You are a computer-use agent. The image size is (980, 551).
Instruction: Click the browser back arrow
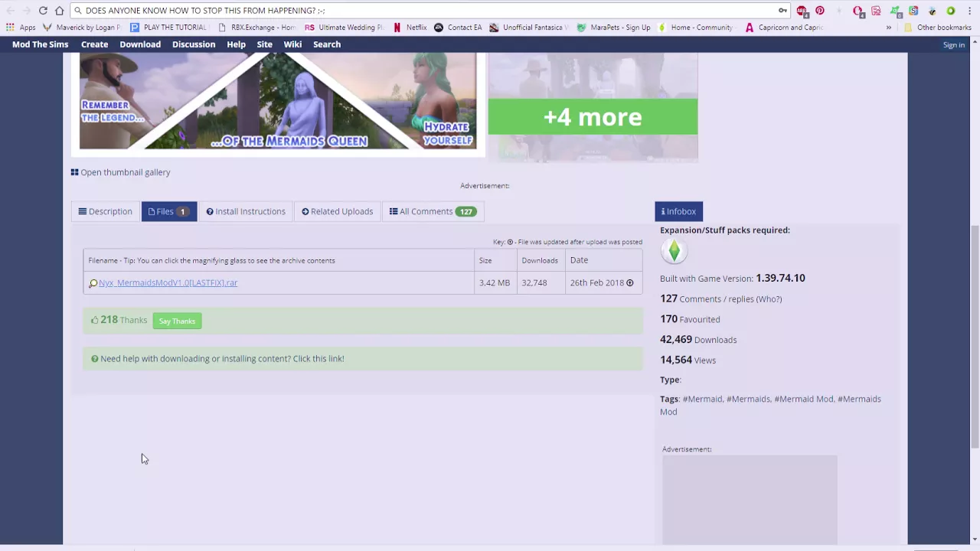[x=9, y=11]
